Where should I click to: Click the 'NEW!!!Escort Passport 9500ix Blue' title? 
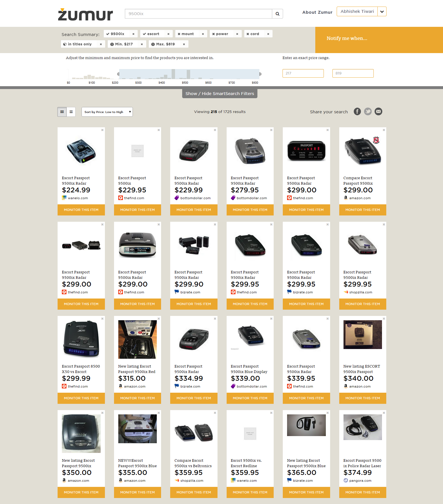[137, 463]
